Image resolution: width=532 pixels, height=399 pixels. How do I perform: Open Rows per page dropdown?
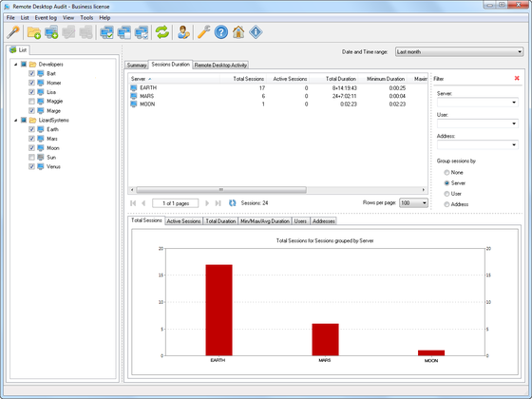point(413,203)
